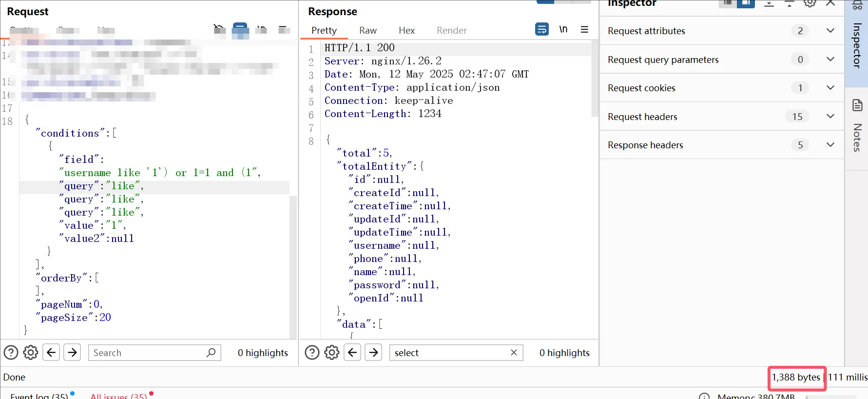Toggle word wrap icon in Response toolbar
This screenshot has height=399, width=868.
[541, 29]
